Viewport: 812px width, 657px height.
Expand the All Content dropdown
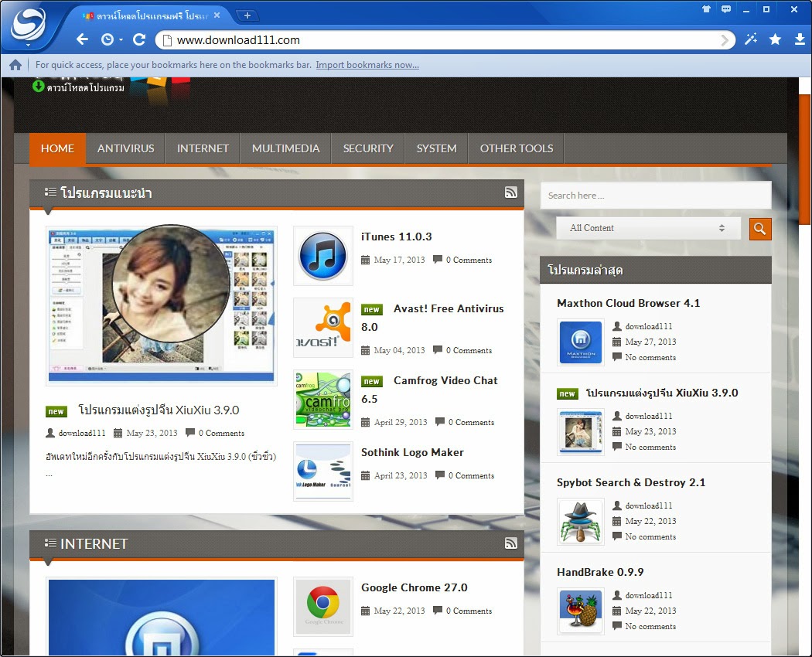click(648, 228)
